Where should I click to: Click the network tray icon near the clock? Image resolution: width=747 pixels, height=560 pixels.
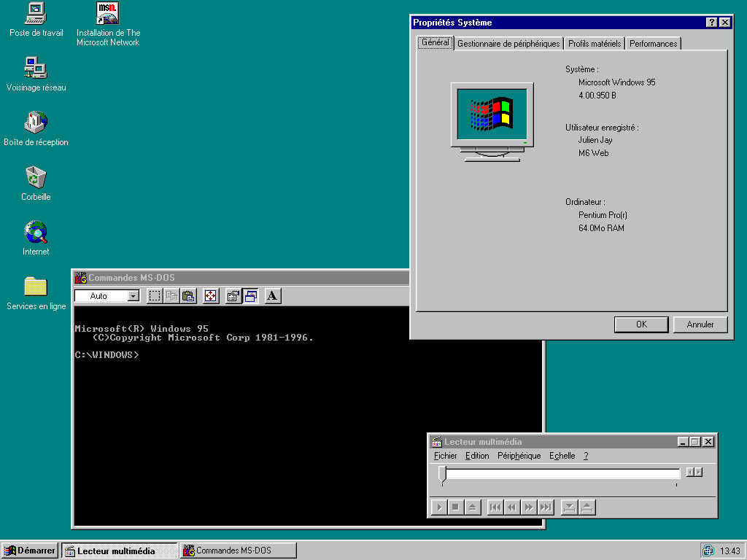tap(708, 551)
